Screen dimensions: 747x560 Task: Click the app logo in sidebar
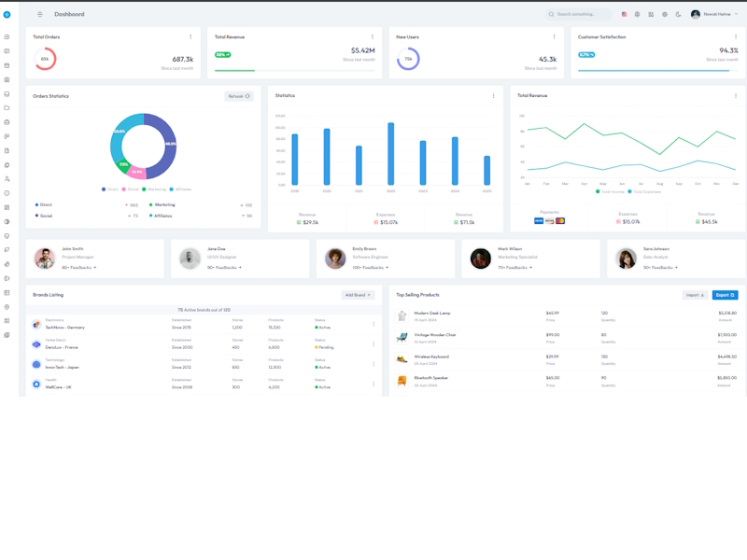tap(7, 14)
